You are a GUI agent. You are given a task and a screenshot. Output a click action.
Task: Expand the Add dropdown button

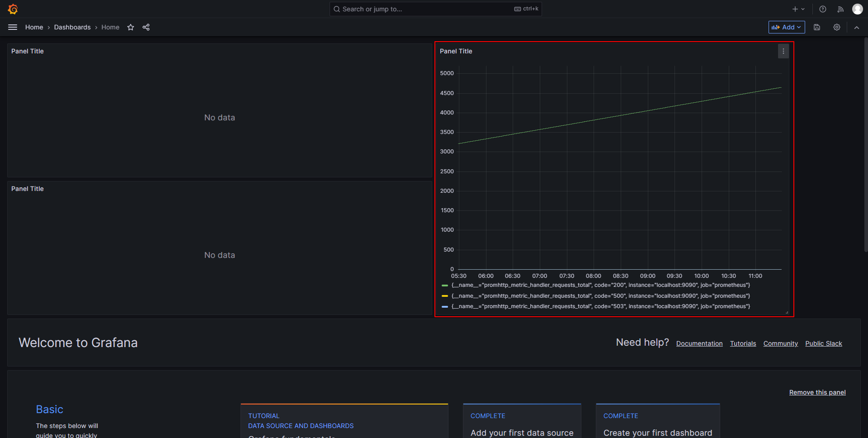[787, 27]
